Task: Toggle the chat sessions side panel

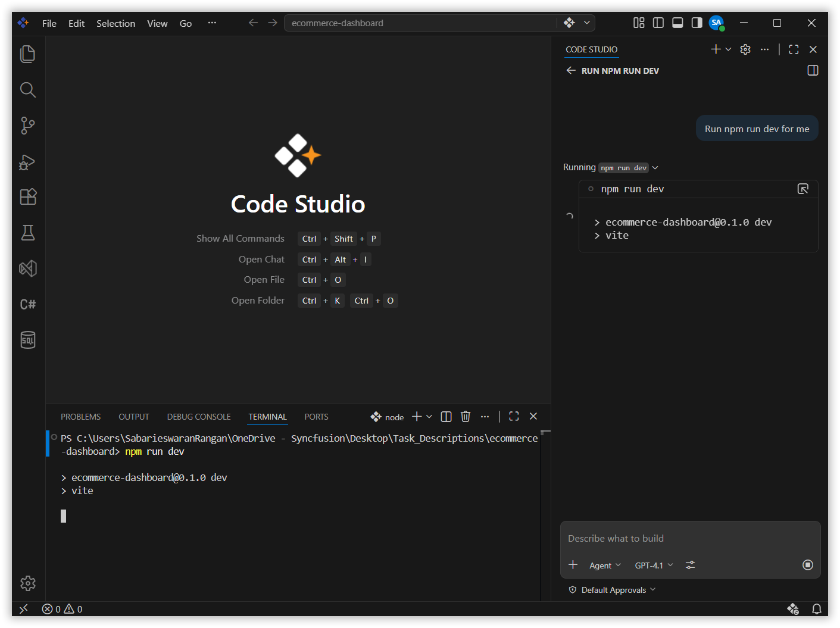Action: coord(813,70)
